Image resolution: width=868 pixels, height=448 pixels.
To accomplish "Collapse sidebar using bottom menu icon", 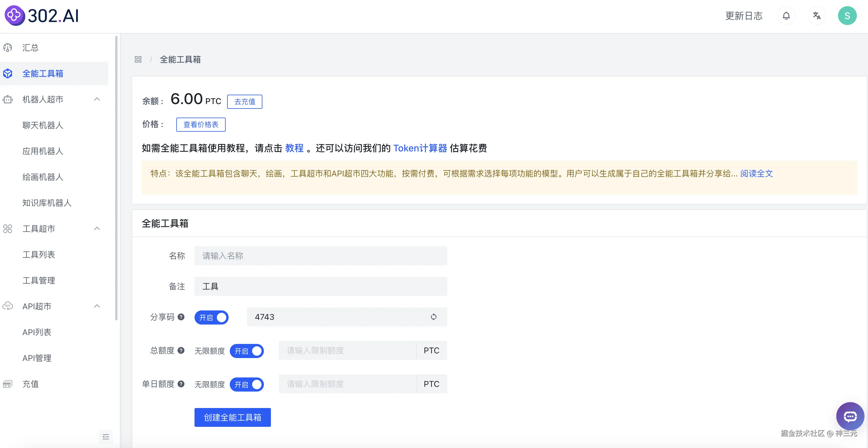I will [105, 437].
